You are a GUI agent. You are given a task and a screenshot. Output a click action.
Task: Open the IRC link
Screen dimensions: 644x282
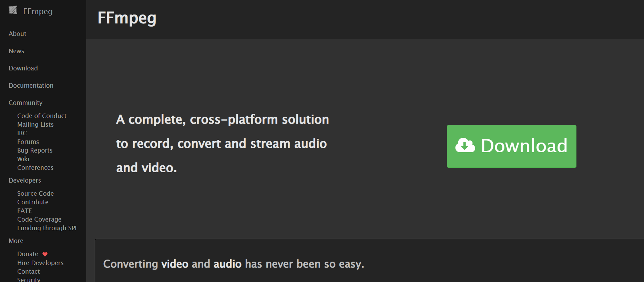22,133
